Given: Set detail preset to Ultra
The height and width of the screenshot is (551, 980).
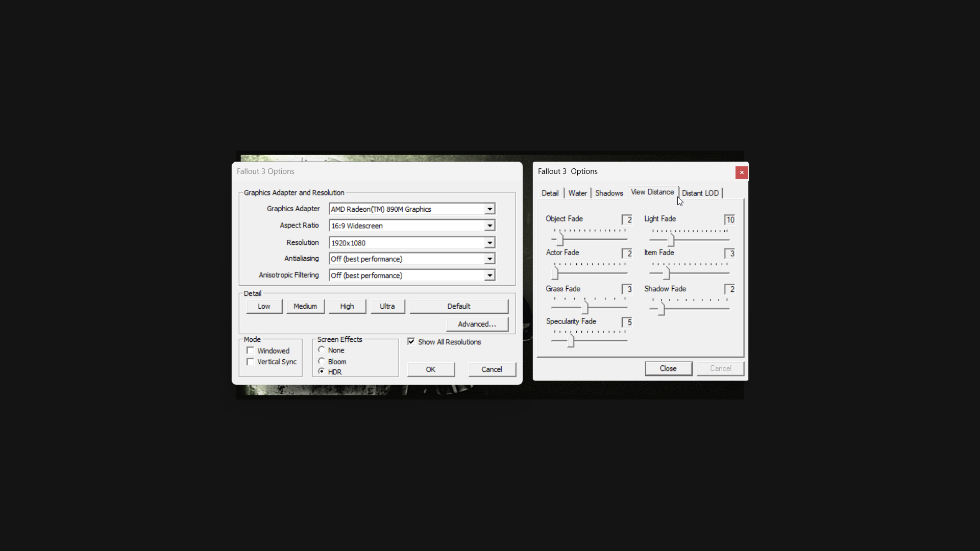Looking at the screenshot, I should click(x=387, y=306).
